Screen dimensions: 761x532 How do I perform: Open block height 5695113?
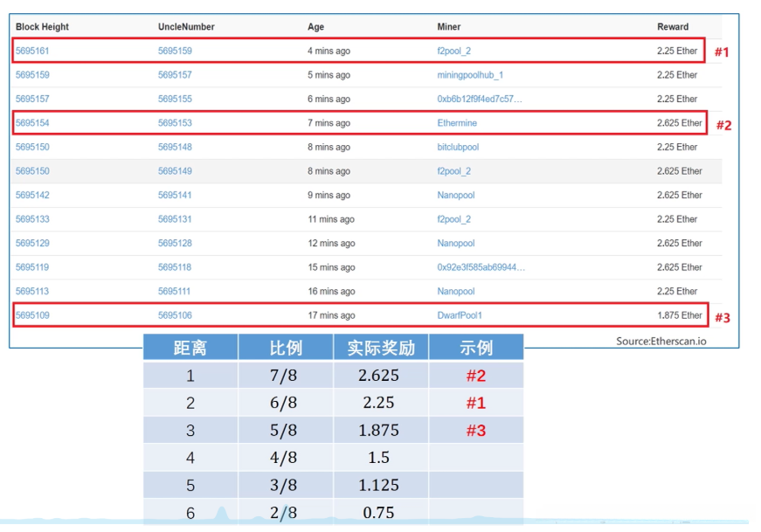(x=32, y=291)
